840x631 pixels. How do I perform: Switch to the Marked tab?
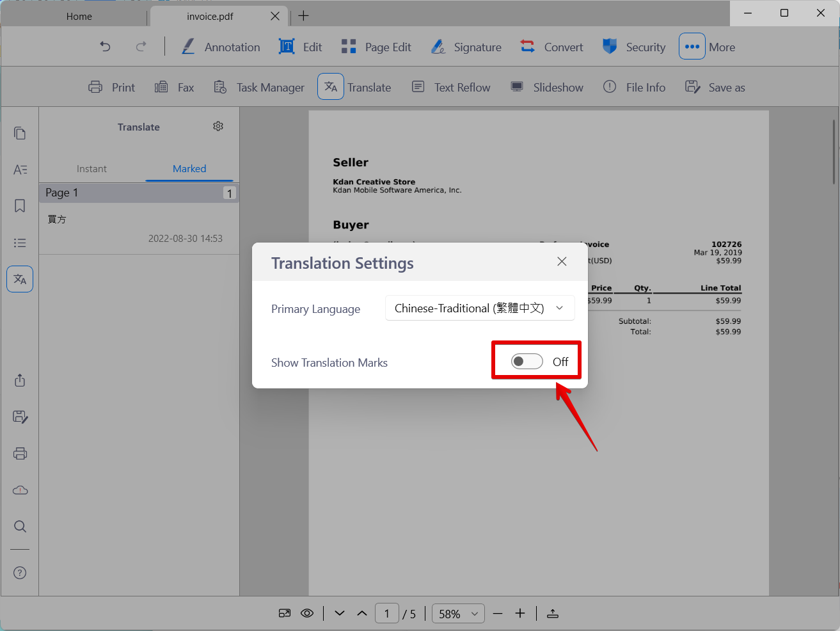point(189,169)
